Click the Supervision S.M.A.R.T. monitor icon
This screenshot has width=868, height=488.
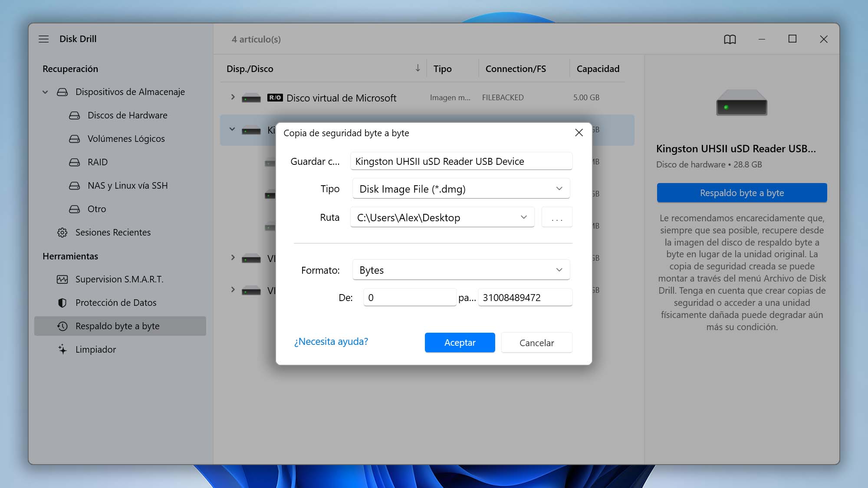coord(62,279)
